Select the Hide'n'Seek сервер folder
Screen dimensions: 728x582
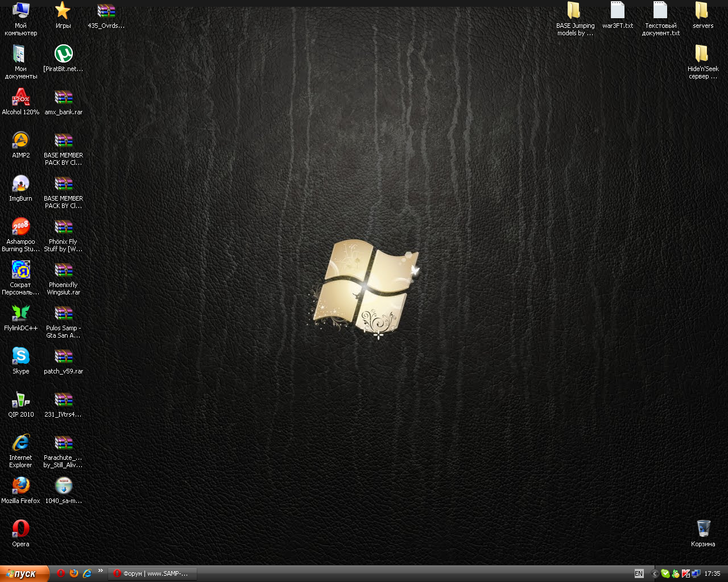(x=703, y=62)
